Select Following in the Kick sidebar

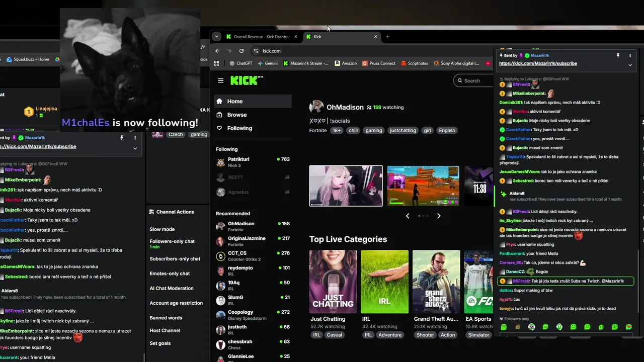point(253,128)
